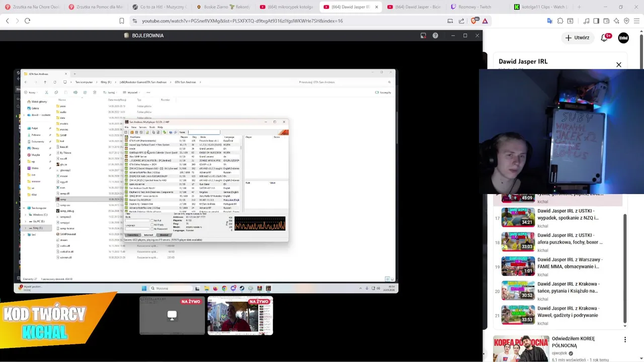Click Windows Start button in the streamed taskbar
Screen dimensions: 644x362
pos(144,288)
